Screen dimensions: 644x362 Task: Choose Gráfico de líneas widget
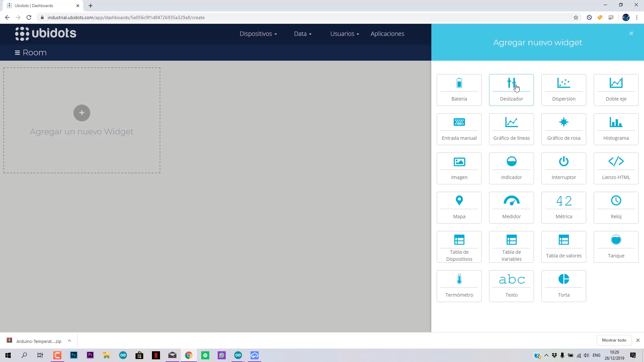pyautogui.click(x=511, y=129)
